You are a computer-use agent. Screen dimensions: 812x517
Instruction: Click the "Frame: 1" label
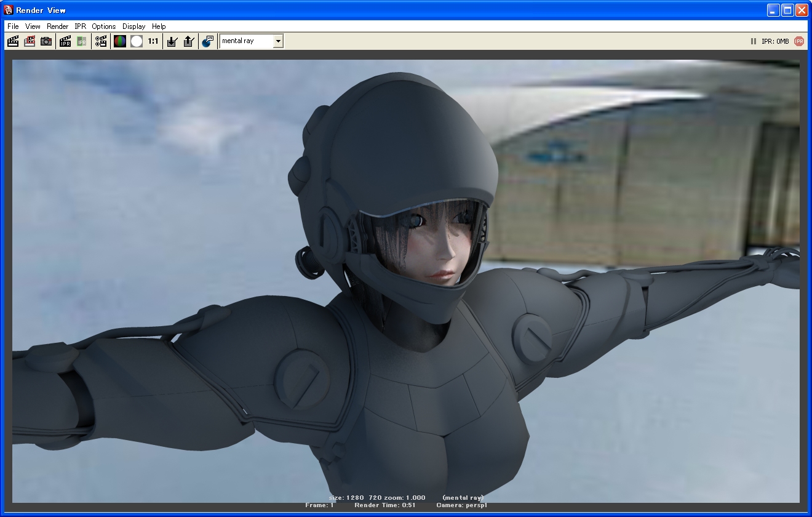coord(319,505)
